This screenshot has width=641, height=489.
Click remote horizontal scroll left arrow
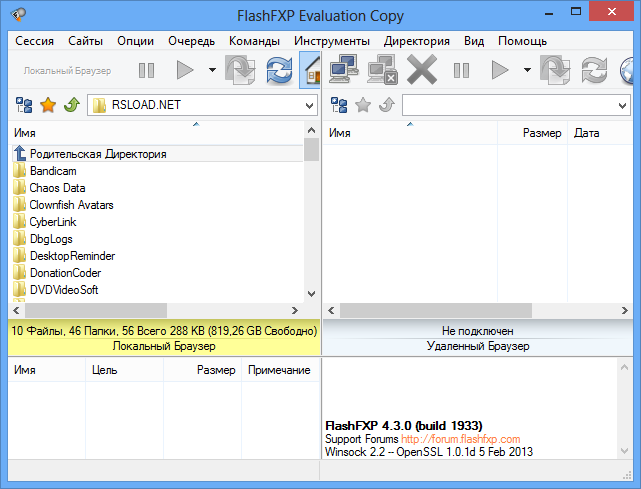332,311
